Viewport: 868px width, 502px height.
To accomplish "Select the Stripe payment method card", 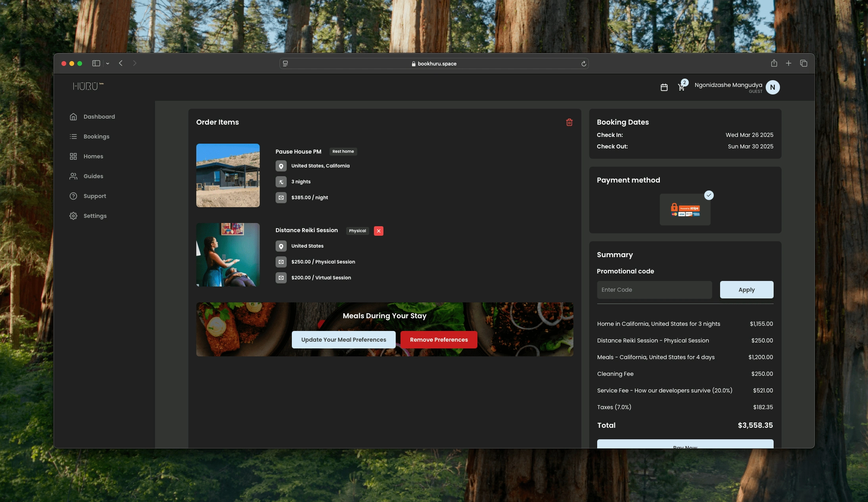I will pyautogui.click(x=685, y=210).
